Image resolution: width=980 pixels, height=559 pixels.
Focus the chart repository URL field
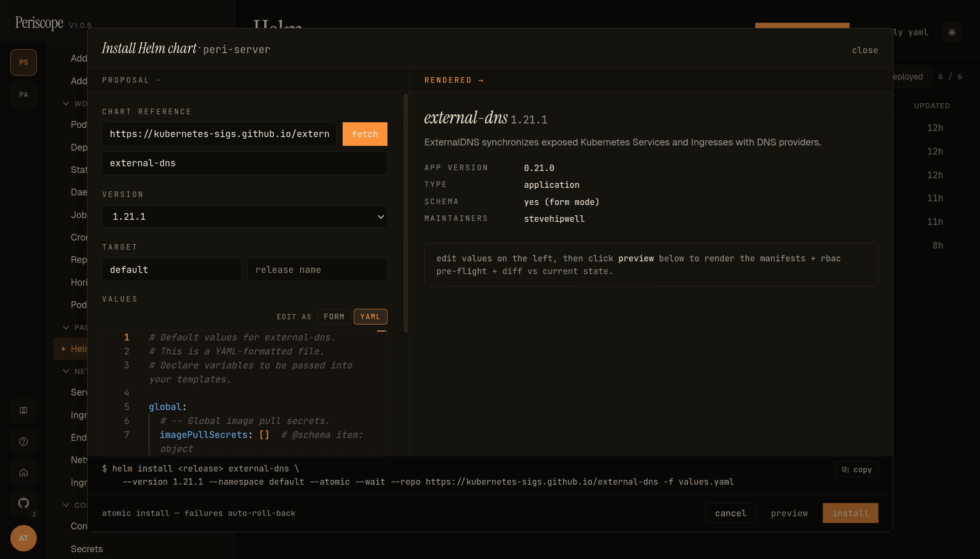click(x=220, y=134)
